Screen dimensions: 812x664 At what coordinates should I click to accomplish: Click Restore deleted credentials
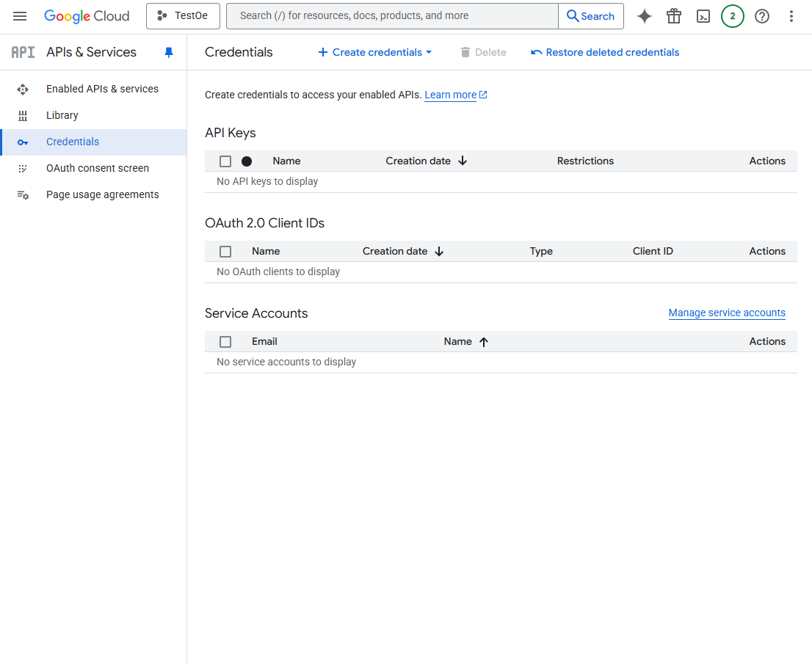pos(605,52)
